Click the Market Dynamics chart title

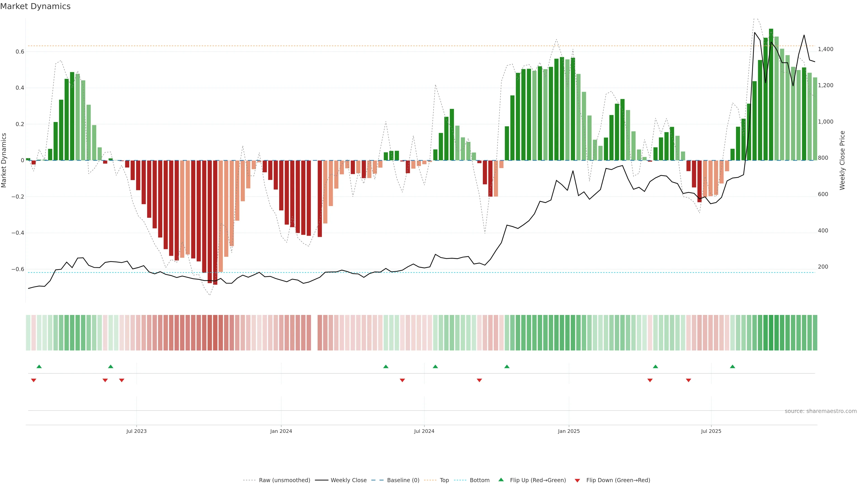tap(35, 6)
